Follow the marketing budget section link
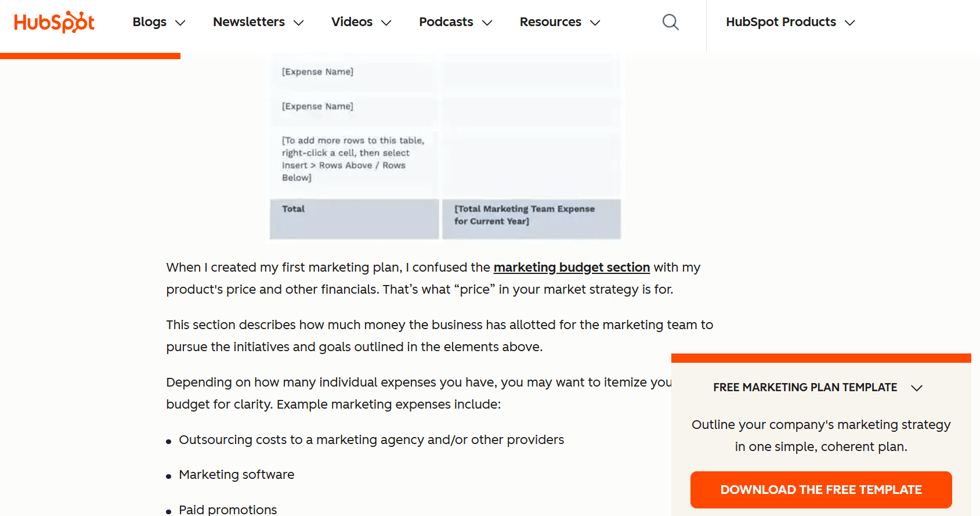This screenshot has width=980, height=516. (571, 268)
